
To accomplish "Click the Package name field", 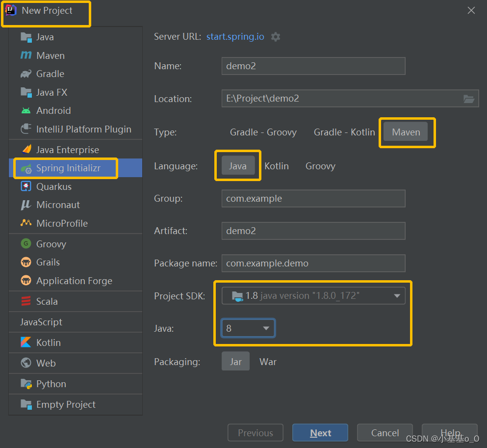I will coord(313,263).
